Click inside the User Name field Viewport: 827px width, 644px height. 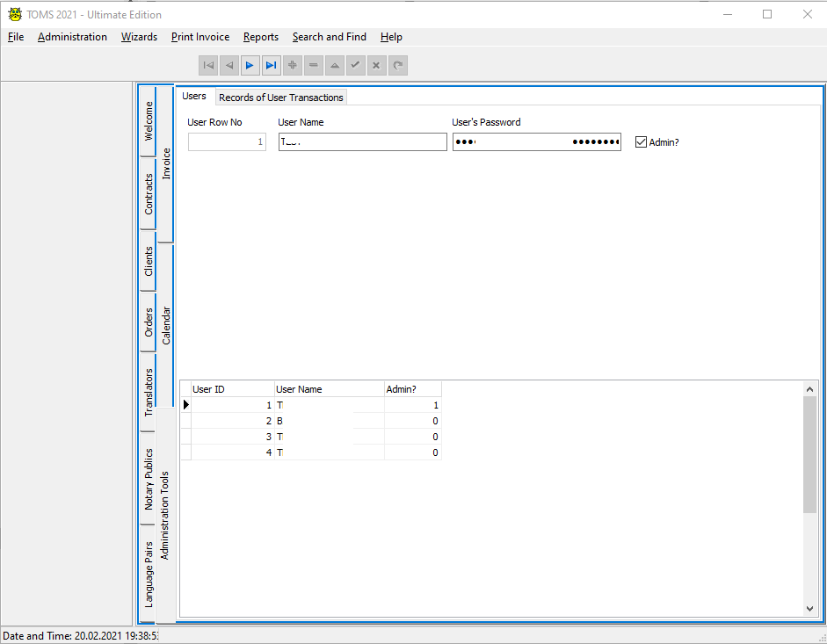tap(362, 141)
